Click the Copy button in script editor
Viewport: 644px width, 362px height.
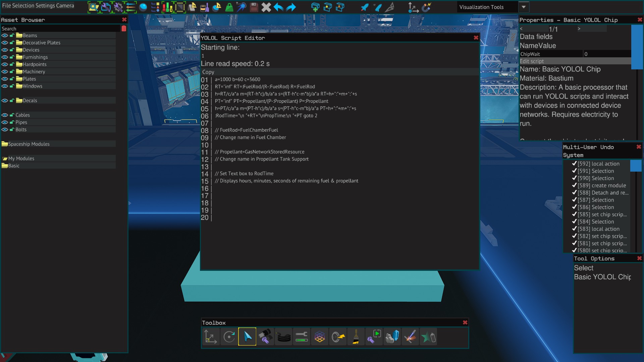click(x=208, y=72)
